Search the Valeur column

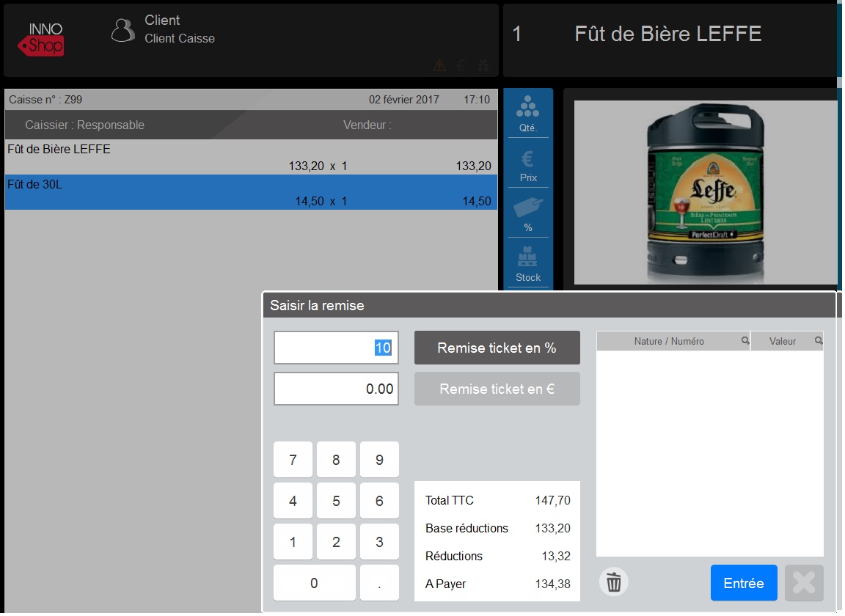click(x=818, y=340)
